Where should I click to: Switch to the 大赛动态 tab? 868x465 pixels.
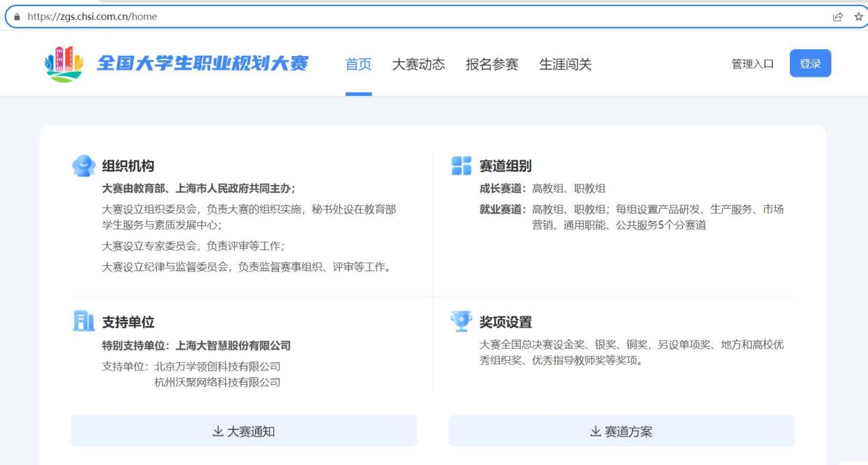[418, 64]
